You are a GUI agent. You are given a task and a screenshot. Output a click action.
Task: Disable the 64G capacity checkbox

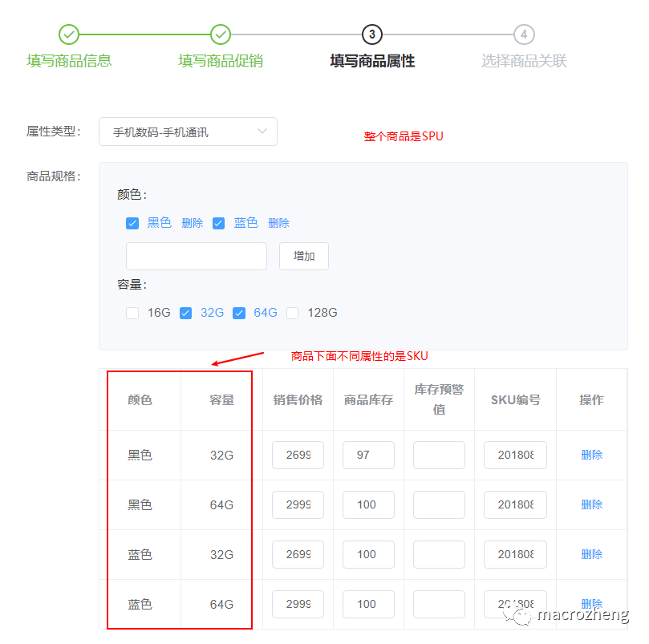pos(239,313)
